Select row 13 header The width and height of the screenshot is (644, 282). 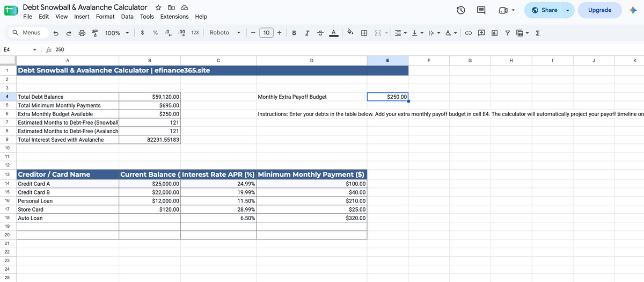coord(6,175)
